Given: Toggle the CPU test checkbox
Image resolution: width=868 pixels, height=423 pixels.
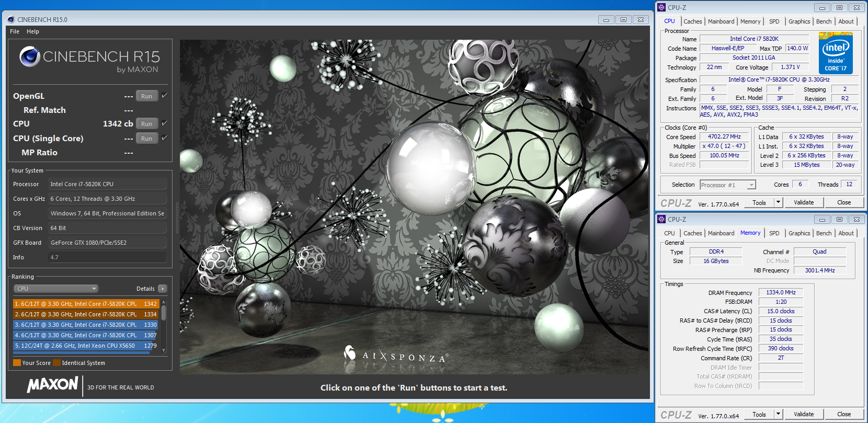Looking at the screenshot, I should [x=164, y=123].
